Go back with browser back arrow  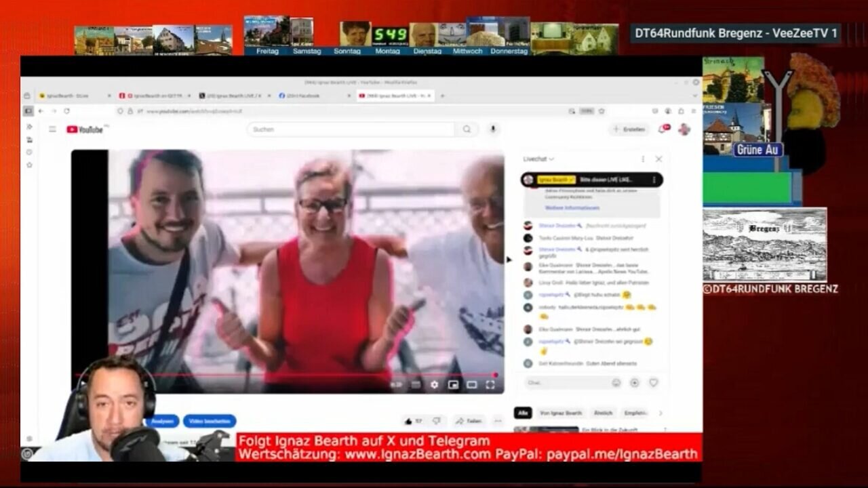pyautogui.click(x=41, y=110)
